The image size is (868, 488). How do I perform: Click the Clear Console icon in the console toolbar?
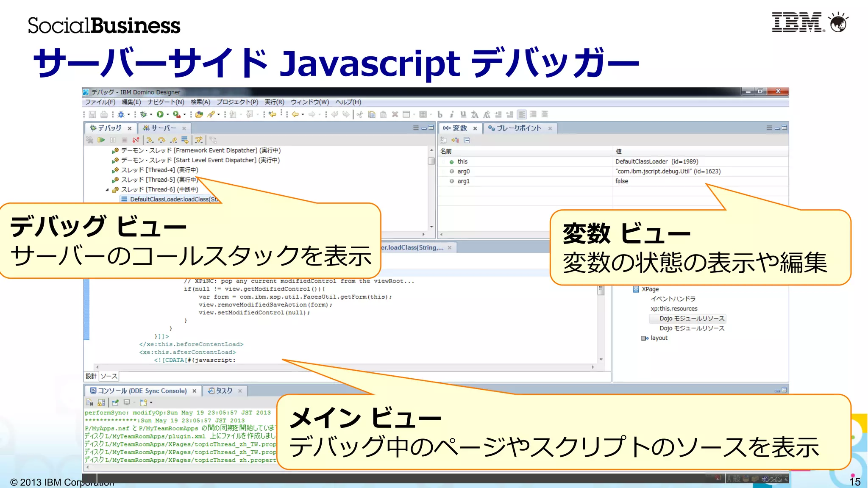click(x=89, y=402)
